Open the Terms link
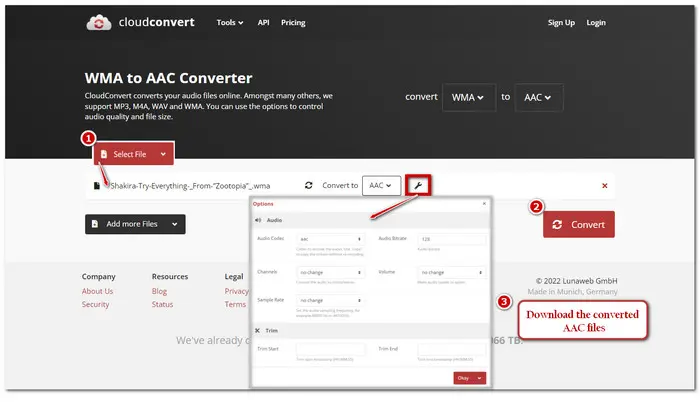This screenshot has width=700, height=403. [x=235, y=304]
